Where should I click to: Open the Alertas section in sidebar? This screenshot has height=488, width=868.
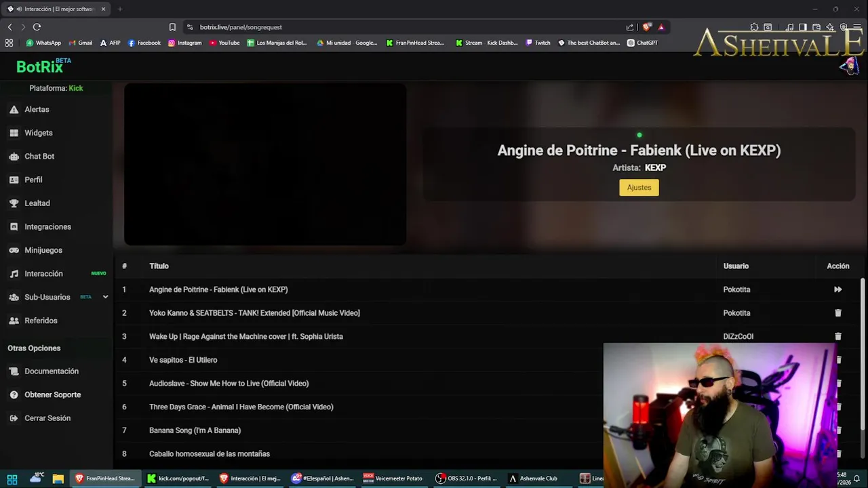point(37,109)
